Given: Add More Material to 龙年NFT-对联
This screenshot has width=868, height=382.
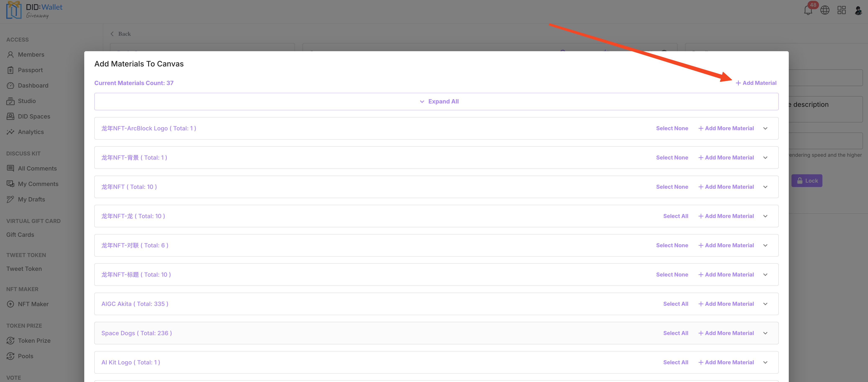Looking at the screenshot, I should coord(726,246).
